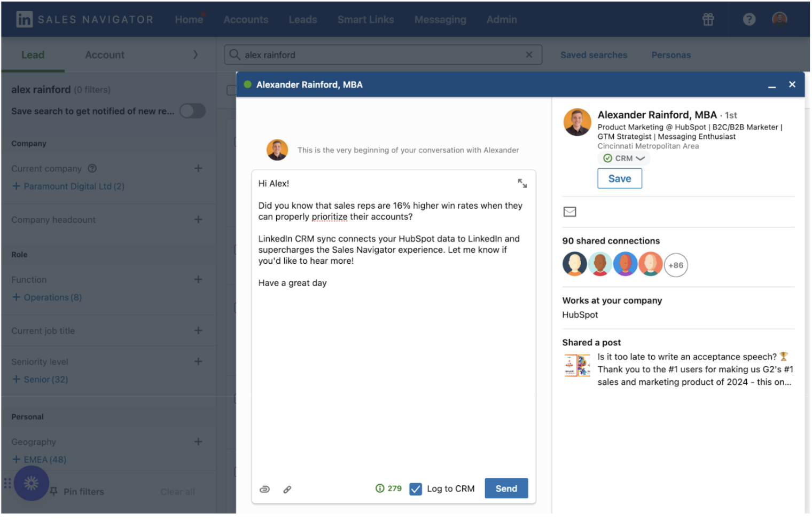Switch to the Lead tab

pos(33,55)
